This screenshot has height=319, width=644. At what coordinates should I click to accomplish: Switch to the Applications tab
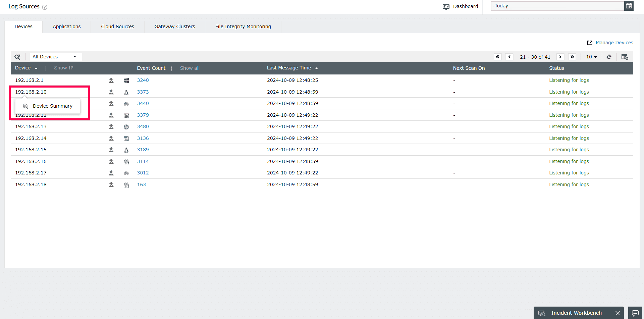[67, 27]
